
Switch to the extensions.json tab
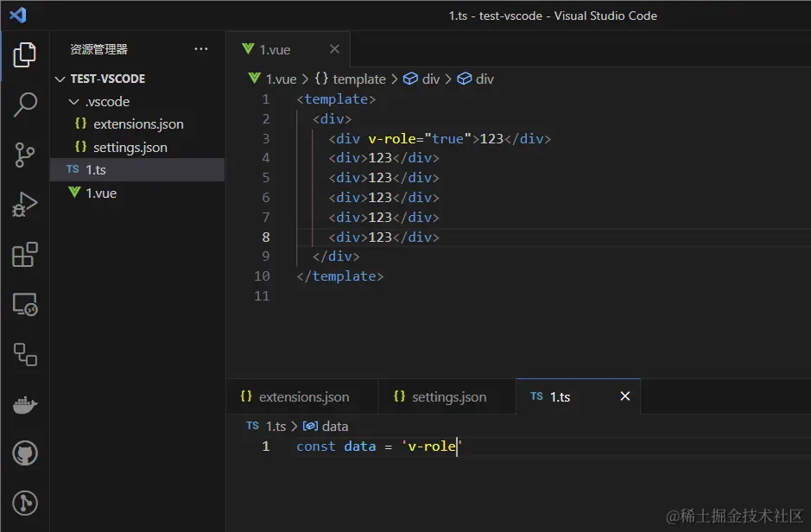[303, 397]
